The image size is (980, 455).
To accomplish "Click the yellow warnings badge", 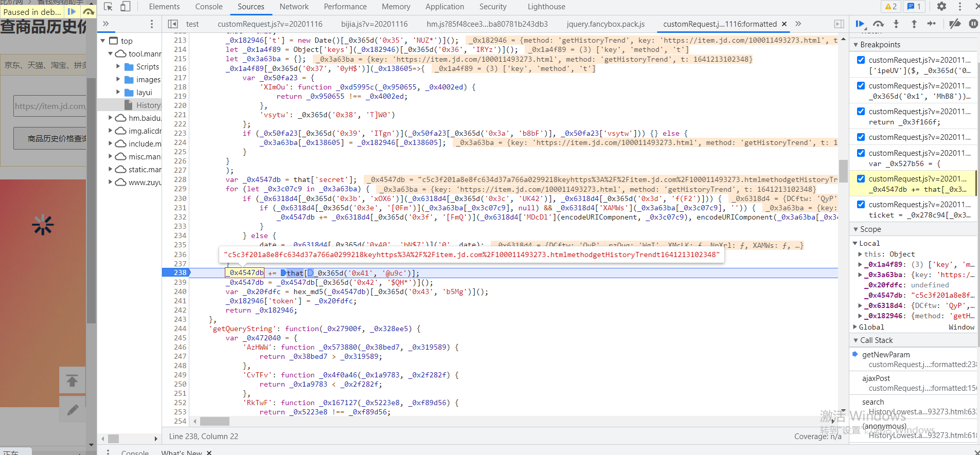I will [x=891, y=7].
